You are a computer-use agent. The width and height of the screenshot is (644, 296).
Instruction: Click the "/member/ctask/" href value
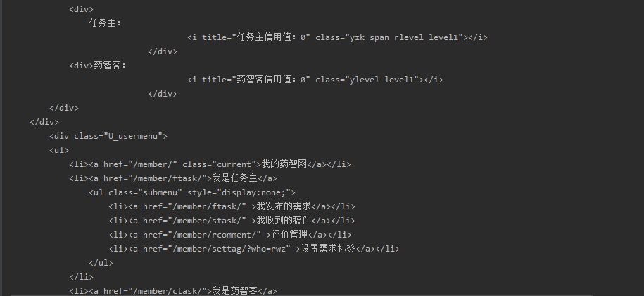coord(169,291)
